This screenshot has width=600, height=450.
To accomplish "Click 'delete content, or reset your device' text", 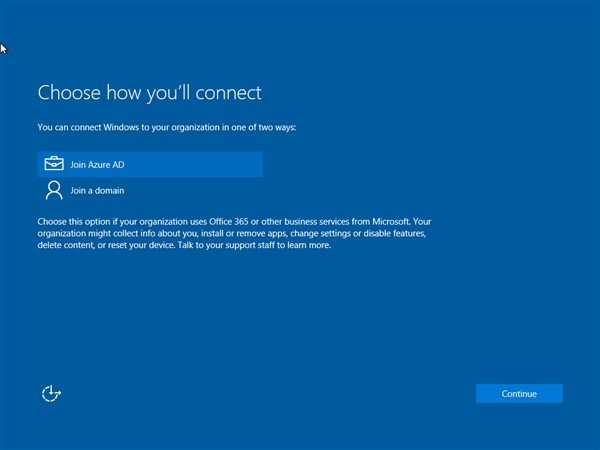I will coord(105,244).
